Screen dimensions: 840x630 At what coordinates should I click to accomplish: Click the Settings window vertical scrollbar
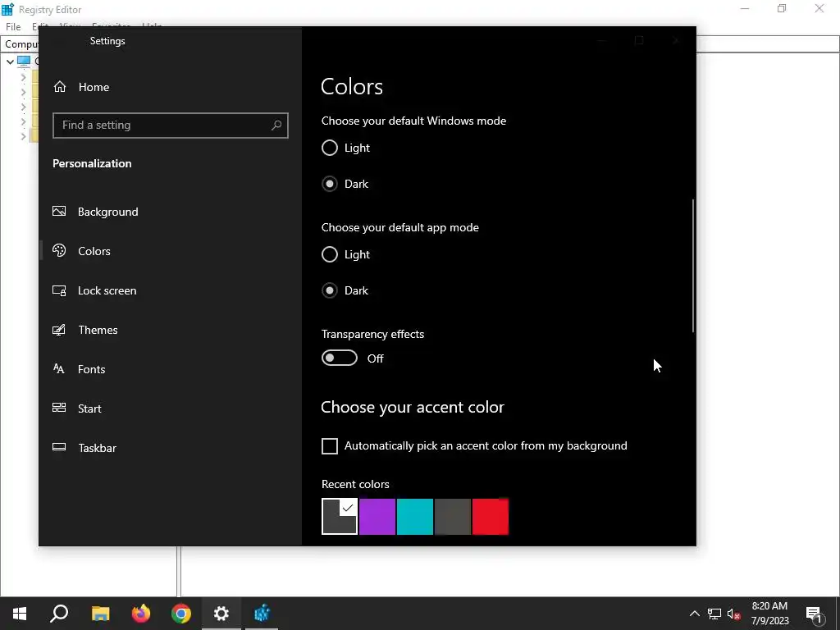click(693, 266)
